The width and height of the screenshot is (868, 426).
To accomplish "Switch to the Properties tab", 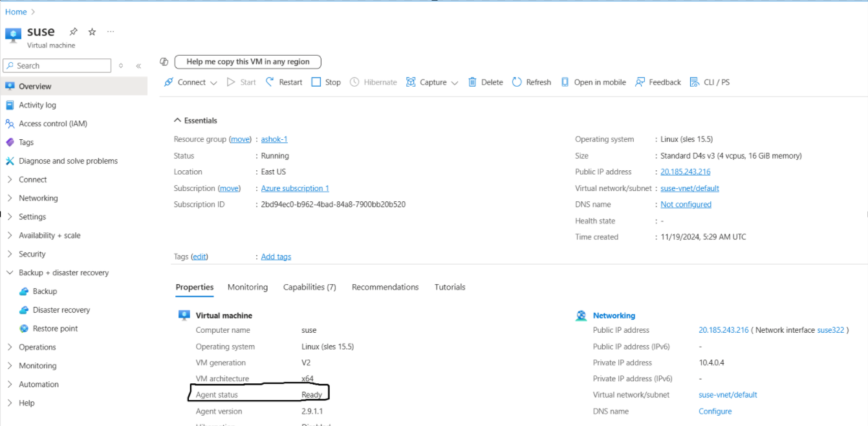I will pyautogui.click(x=195, y=287).
